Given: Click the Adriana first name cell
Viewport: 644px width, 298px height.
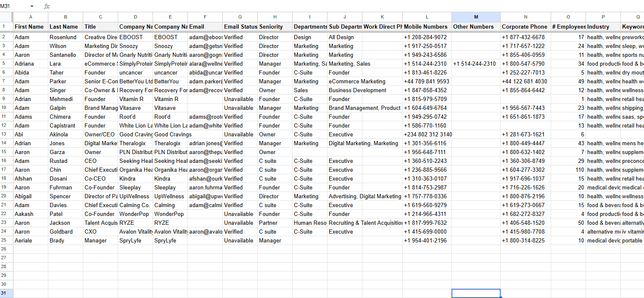Looking at the screenshot, I should click(31, 64).
